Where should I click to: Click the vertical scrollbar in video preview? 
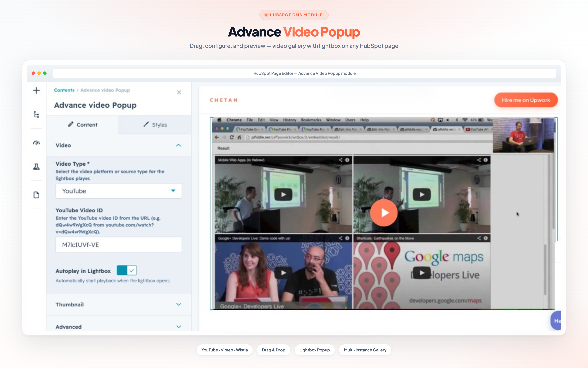tap(545, 270)
